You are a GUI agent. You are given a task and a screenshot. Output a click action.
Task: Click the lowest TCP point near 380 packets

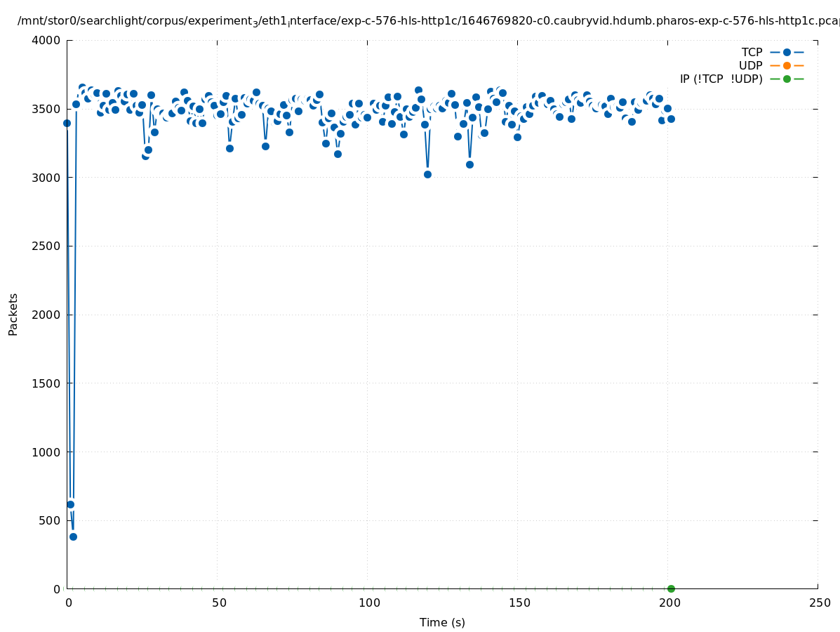tap(73, 536)
